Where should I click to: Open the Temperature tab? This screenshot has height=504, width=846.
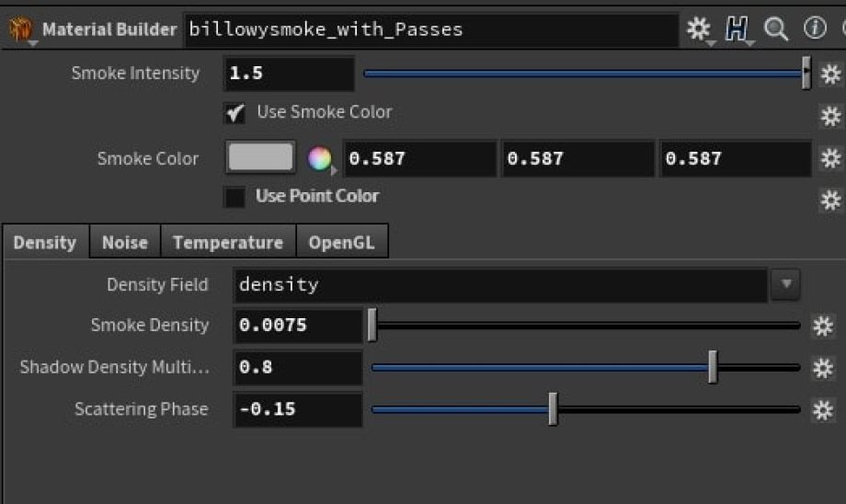[x=227, y=243]
